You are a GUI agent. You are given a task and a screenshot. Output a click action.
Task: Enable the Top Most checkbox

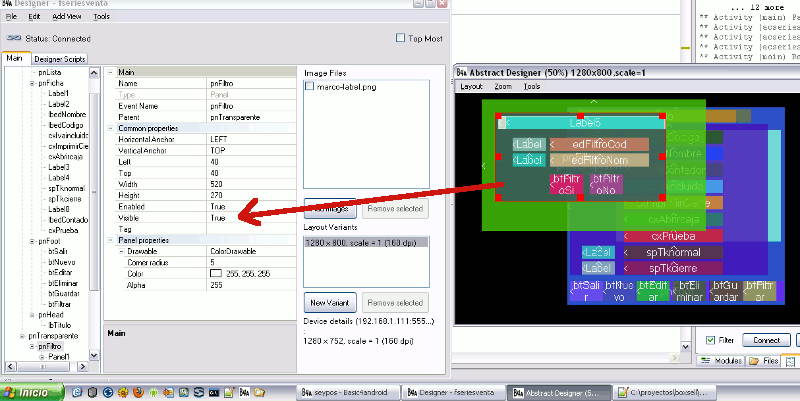coord(401,38)
